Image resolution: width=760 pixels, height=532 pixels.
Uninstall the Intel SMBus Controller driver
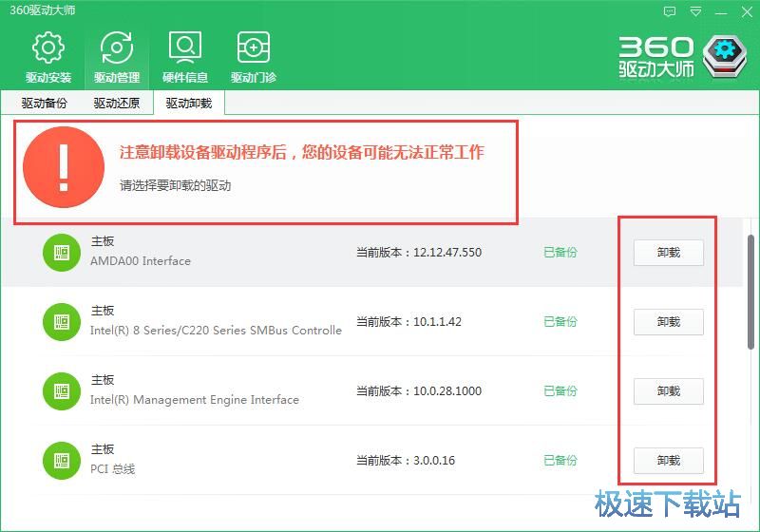pyautogui.click(x=669, y=322)
